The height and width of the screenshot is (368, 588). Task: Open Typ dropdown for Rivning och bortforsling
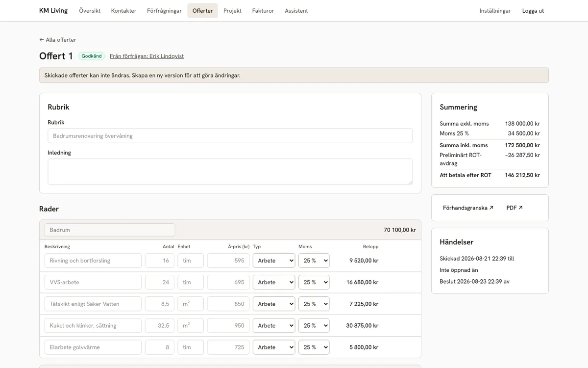(274, 261)
